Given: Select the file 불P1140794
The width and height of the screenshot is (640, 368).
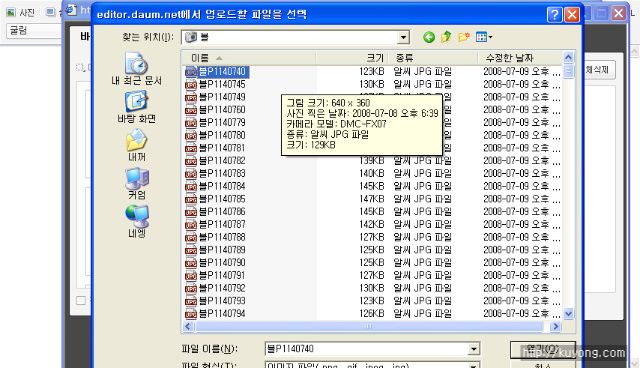Looking at the screenshot, I should tap(222, 314).
